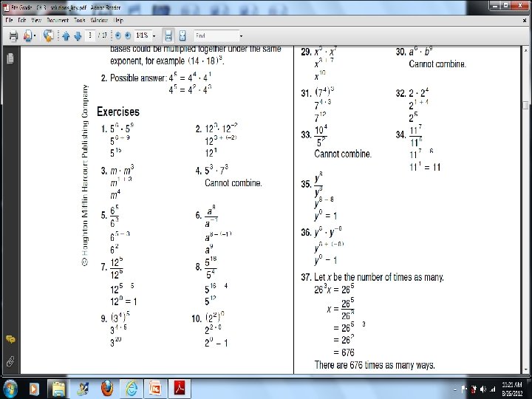Click the vertical scrollbar thumb of document
Image resolution: width=532 pixels, height=399 pixels.
(x=525, y=105)
